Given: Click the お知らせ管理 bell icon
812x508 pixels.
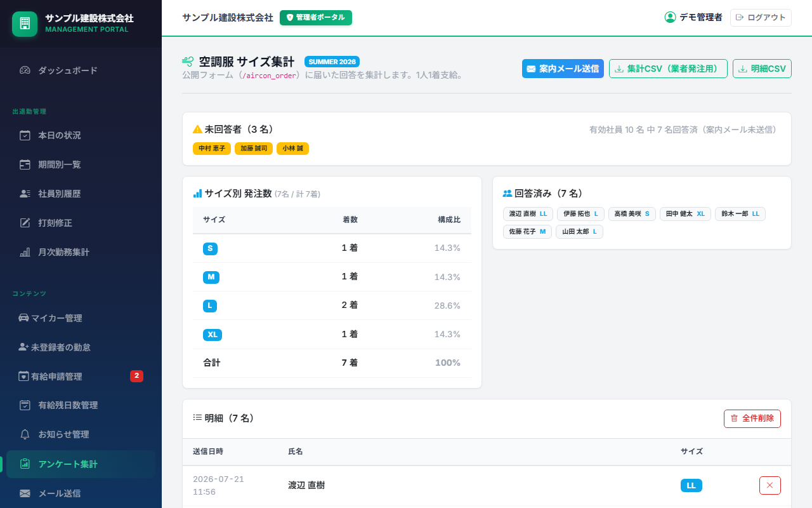Looking at the screenshot, I should tap(25, 434).
